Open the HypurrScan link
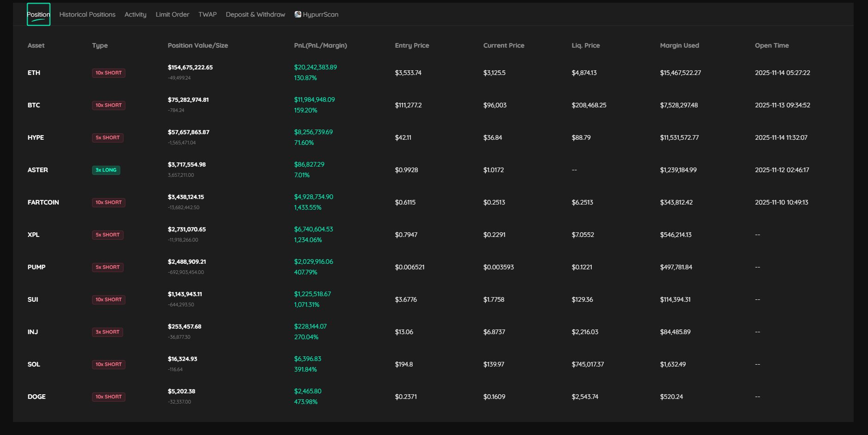This screenshot has height=435, width=868. [321, 14]
